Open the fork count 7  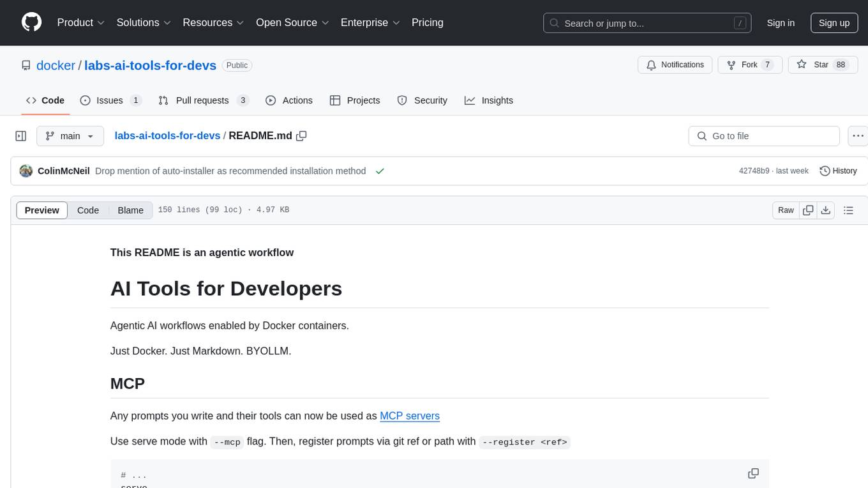(768, 65)
